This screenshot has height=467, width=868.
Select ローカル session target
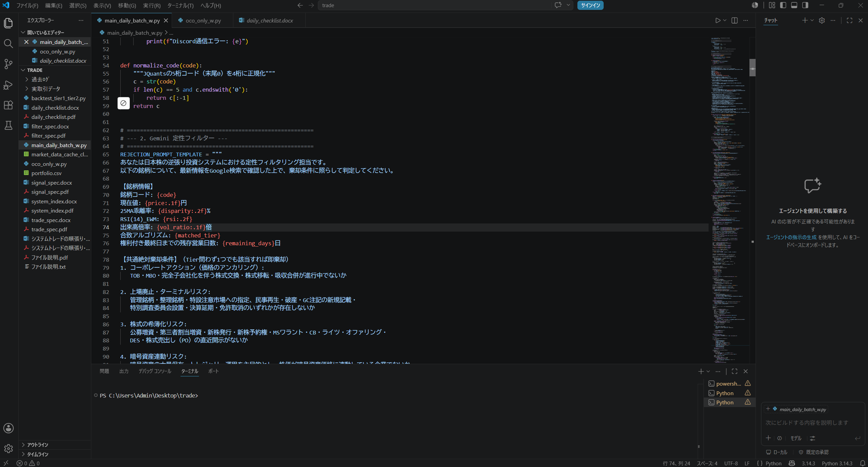tap(777, 452)
